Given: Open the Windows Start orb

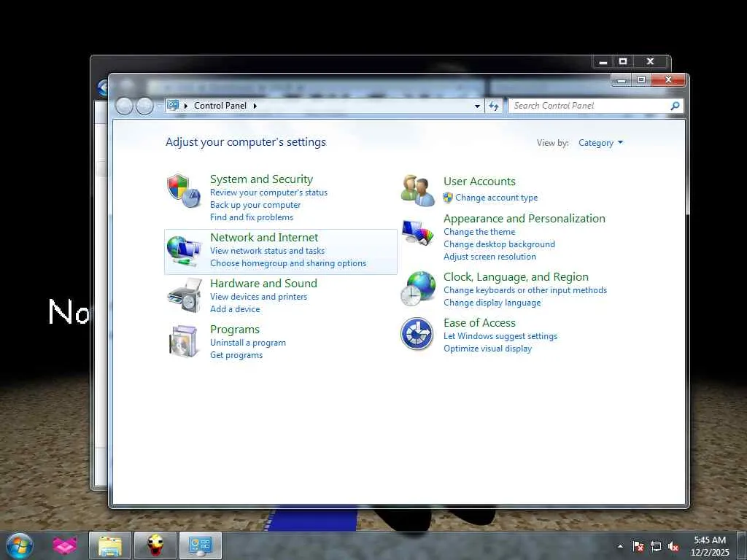Looking at the screenshot, I should click(x=20, y=545).
